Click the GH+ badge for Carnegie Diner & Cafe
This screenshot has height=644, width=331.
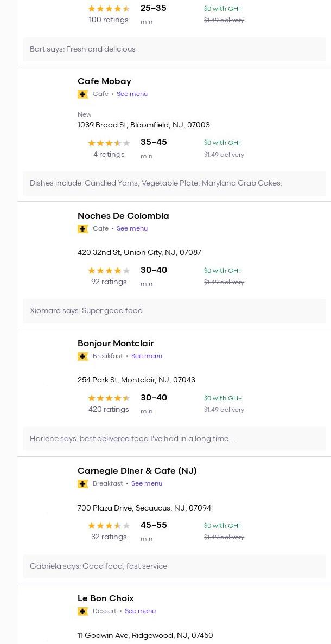[83, 484]
